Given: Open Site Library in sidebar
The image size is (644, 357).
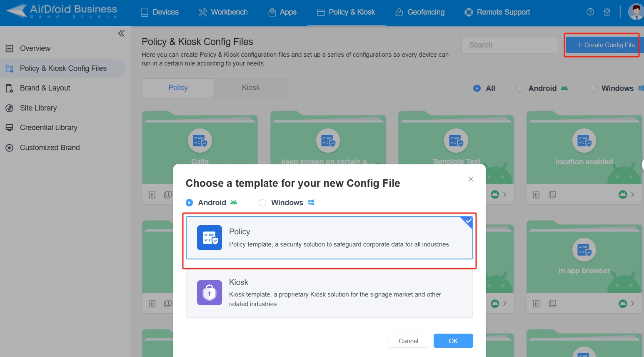Looking at the screenshot, I should point(63,108).
